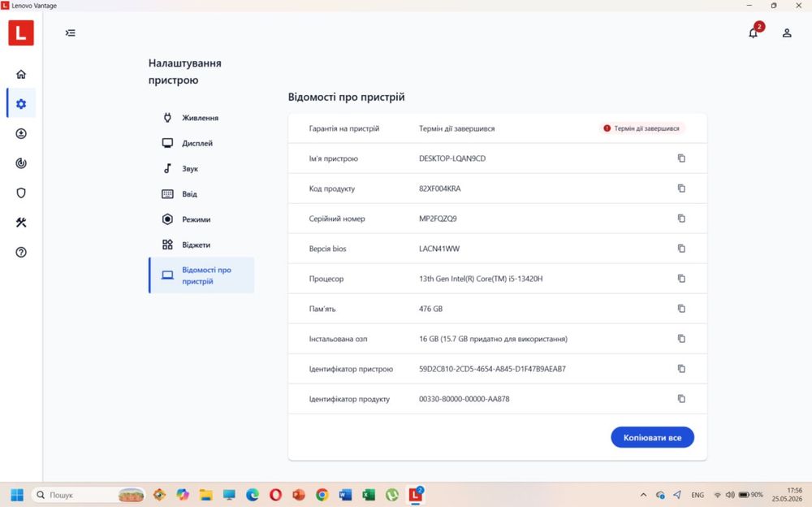The image size is (812, 507).
Task: Open notifications via the bell icon
Action: [754, 32]
